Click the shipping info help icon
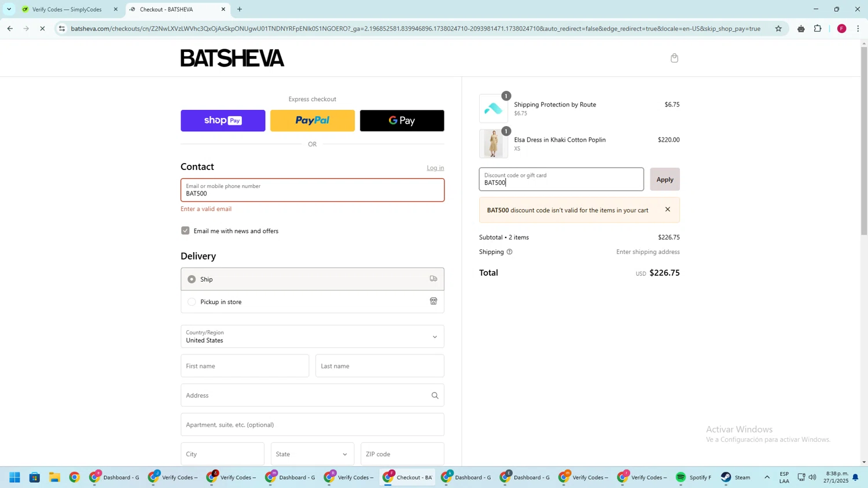 [509, 252]
